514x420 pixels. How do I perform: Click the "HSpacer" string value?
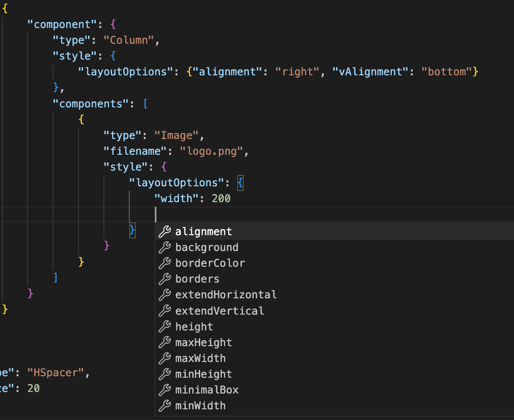click(x=55, y=373)
